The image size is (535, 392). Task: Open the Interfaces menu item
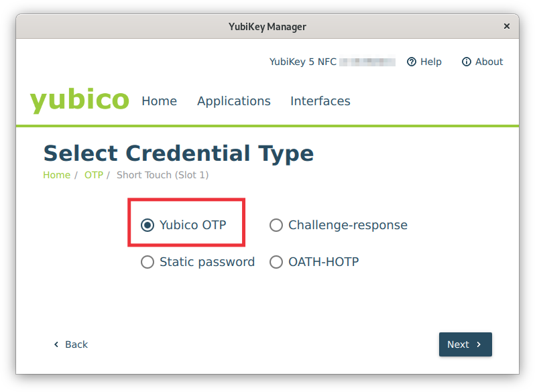pyautogui.click(x=320, y=101)
